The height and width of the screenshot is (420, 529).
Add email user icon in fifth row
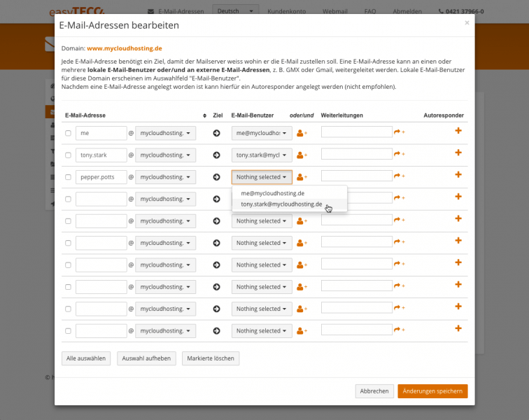point(302,220)
